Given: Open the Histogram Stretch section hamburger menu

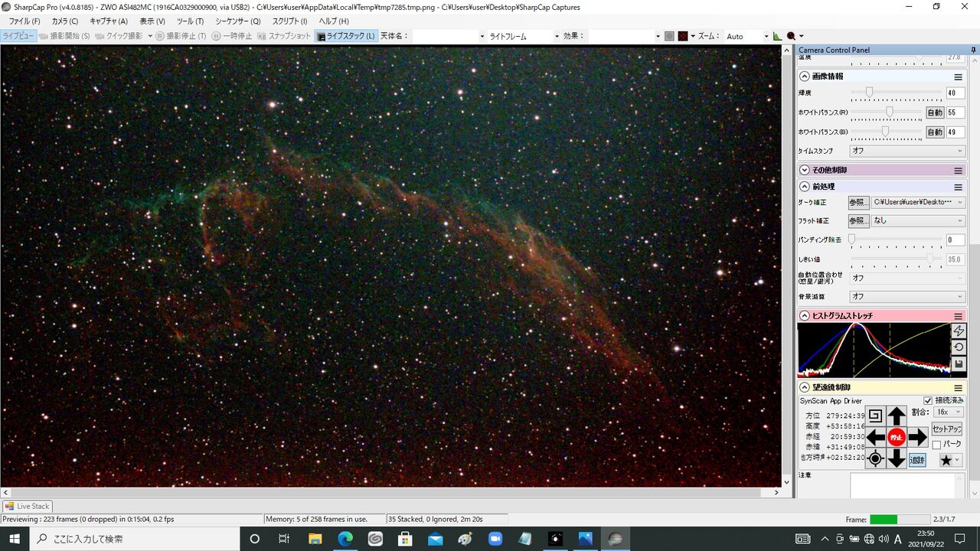Looking at the screenshot, I should [x=958, y=316].
